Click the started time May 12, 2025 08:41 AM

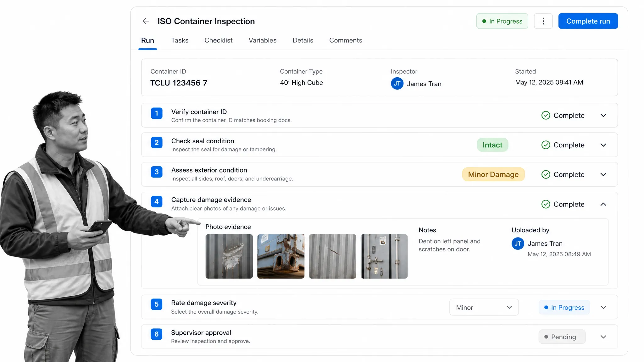click(x=549, y=82)
